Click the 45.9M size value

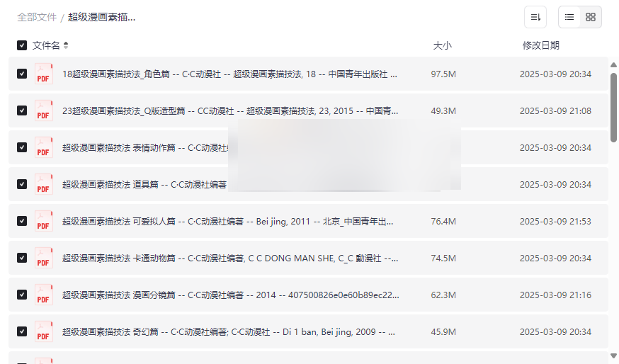click(443, 332)
